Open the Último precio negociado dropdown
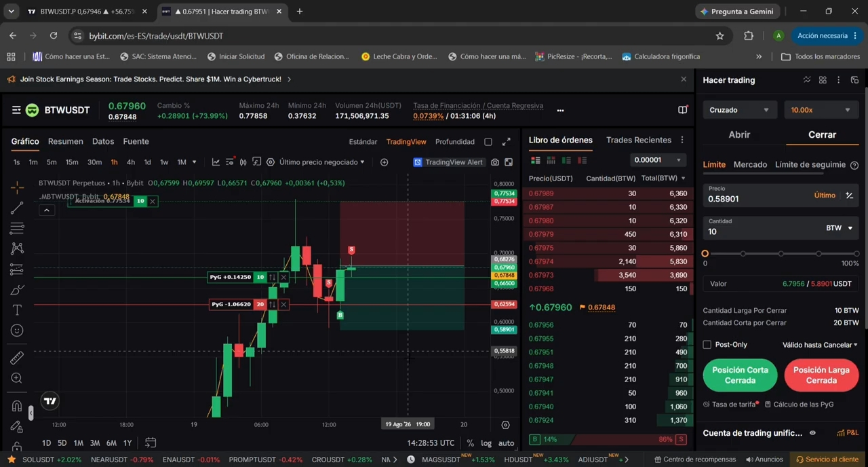This screenshot has width=868, height=467. click(322, 162)
